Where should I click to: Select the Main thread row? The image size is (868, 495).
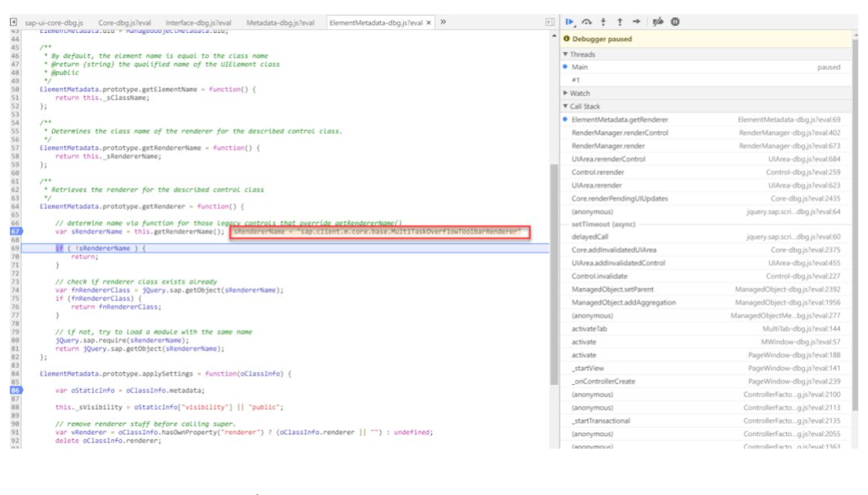tap(706, 67)
